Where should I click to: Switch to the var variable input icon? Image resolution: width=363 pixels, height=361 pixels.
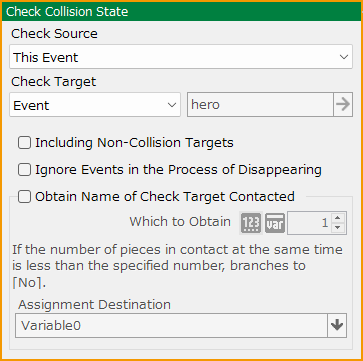(275, 223)
